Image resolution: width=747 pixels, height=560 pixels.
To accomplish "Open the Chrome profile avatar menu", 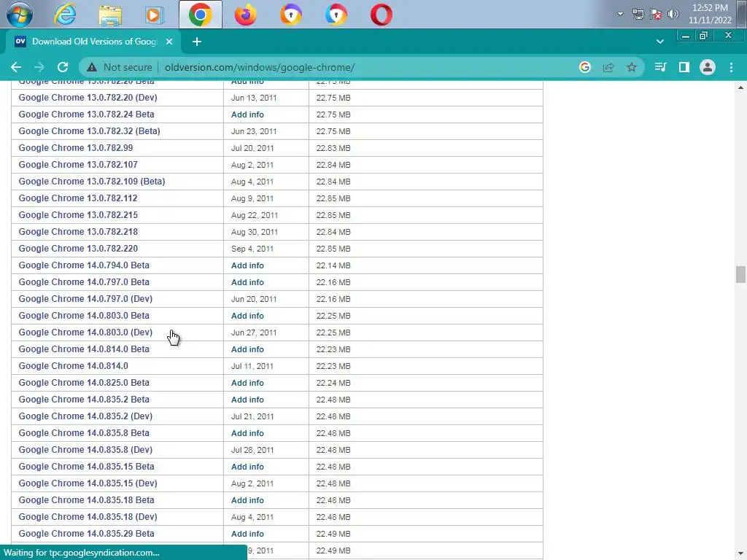I will [708, 67].
